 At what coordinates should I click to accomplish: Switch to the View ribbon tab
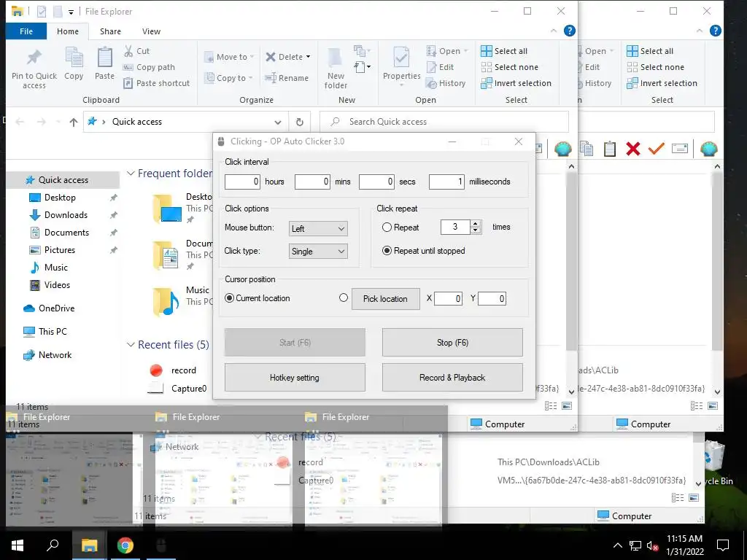(151, 31)
